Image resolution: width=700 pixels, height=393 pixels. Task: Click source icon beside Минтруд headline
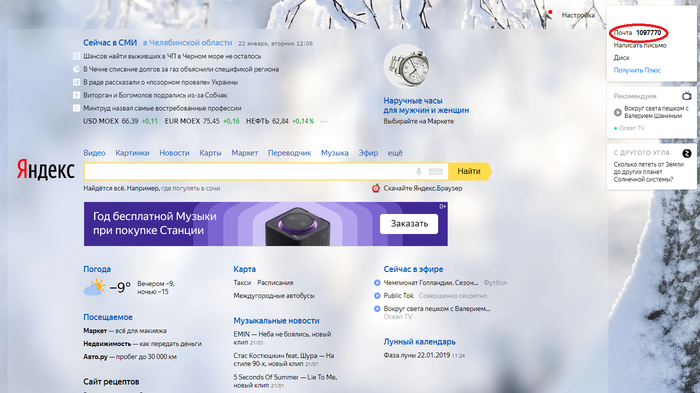[x=76, y=108]
